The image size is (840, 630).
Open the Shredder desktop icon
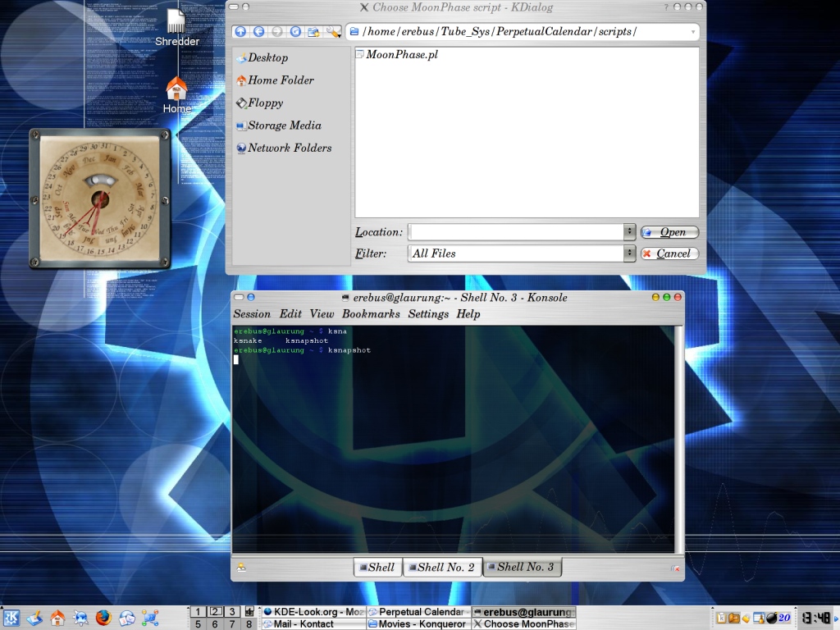[176, 28]
